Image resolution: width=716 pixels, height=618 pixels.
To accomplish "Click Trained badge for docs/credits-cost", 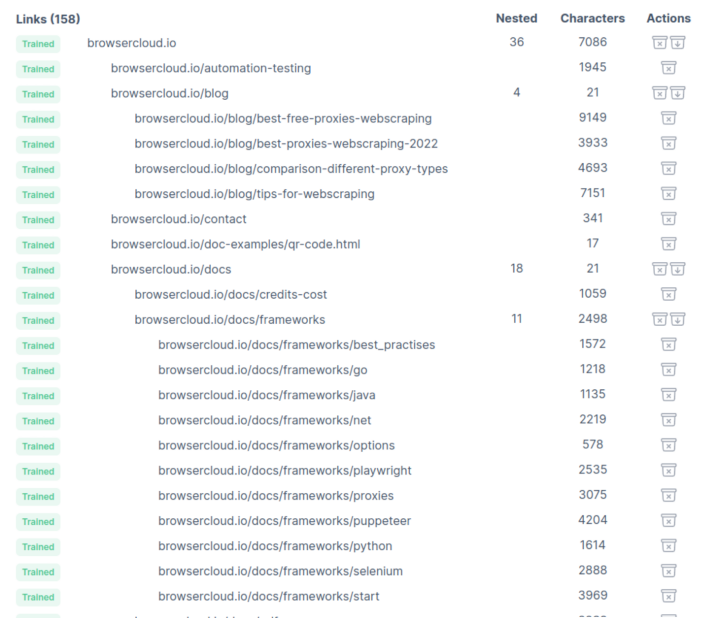I will click(38, 295).
